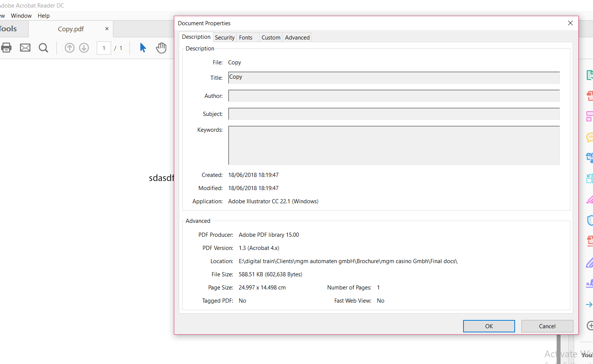593x364 pixels.
Task: Click the File Size value 588.51 KB
Action: pos(270,274)
